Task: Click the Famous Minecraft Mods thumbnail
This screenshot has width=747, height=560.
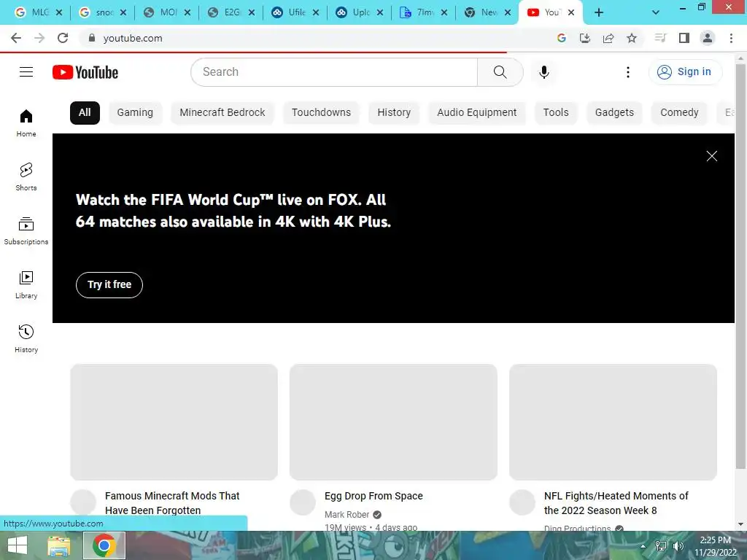Action: (174, 422)
